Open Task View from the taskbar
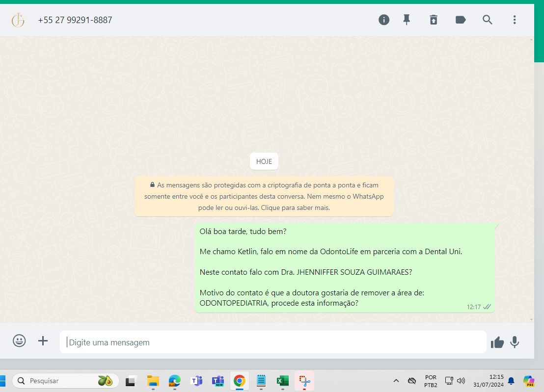Viewport: 544px width, 392px height. pyautogui.click(x=131, y=381)
